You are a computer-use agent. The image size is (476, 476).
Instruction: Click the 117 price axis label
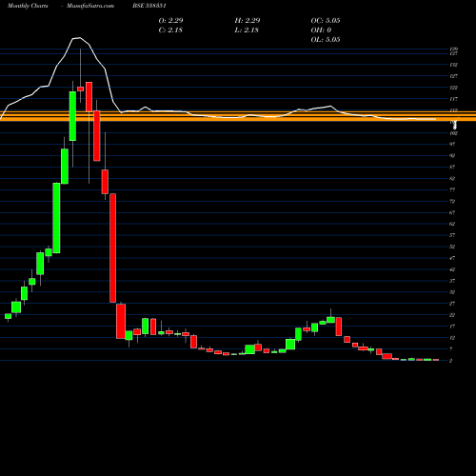pyautogui.click(x=453, y=99)
